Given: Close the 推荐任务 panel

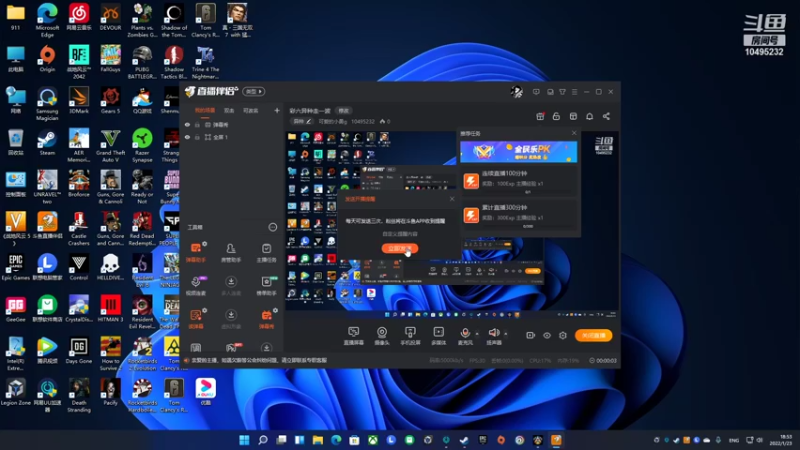Looking at the screenshot, I should 574,133.
